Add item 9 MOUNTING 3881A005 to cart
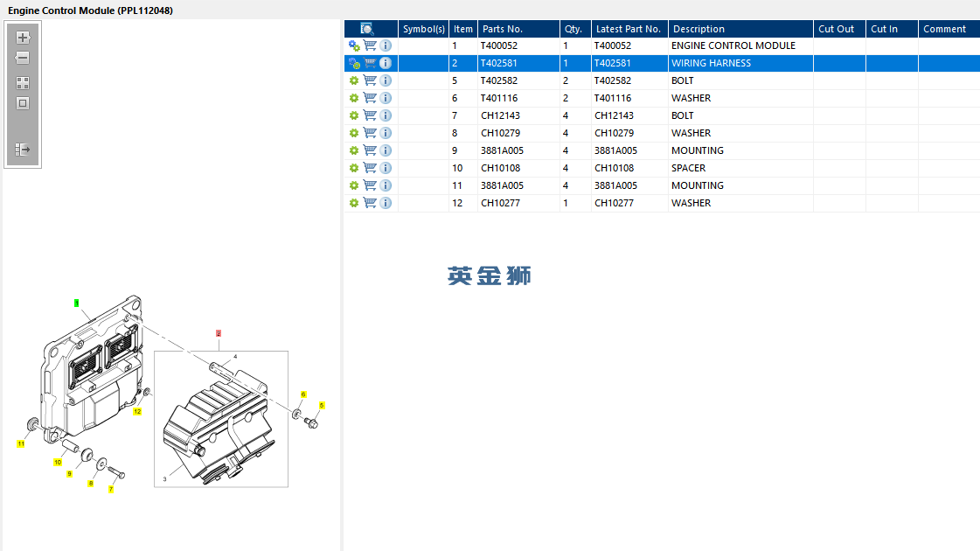 click(370, 150)
